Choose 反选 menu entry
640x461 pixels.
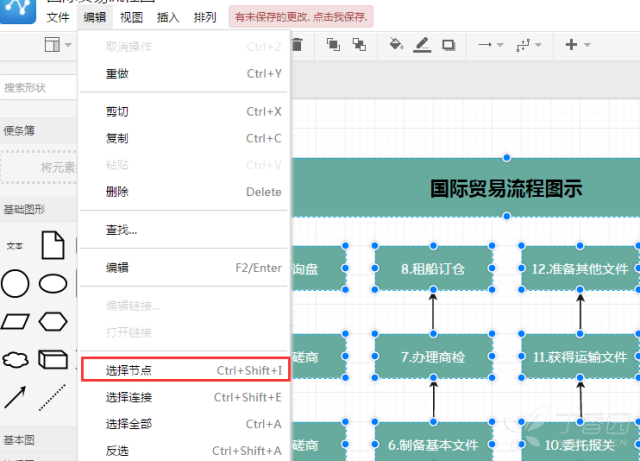coord(184,451)
